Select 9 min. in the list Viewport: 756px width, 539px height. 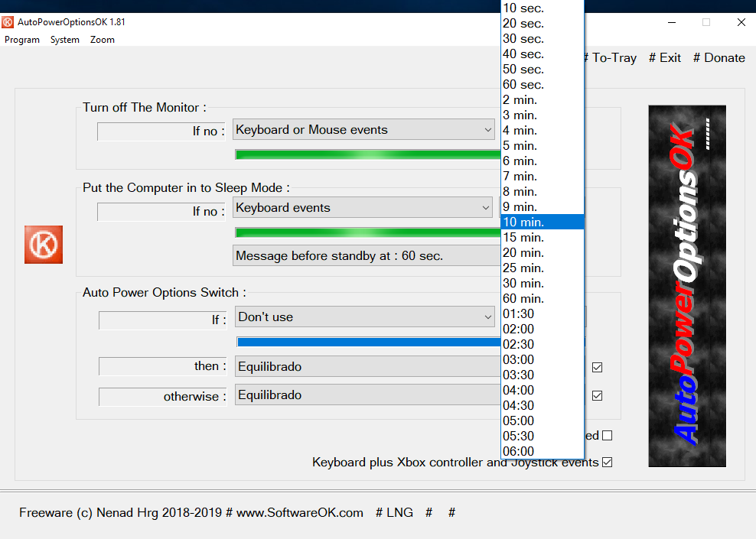(543, 206)
